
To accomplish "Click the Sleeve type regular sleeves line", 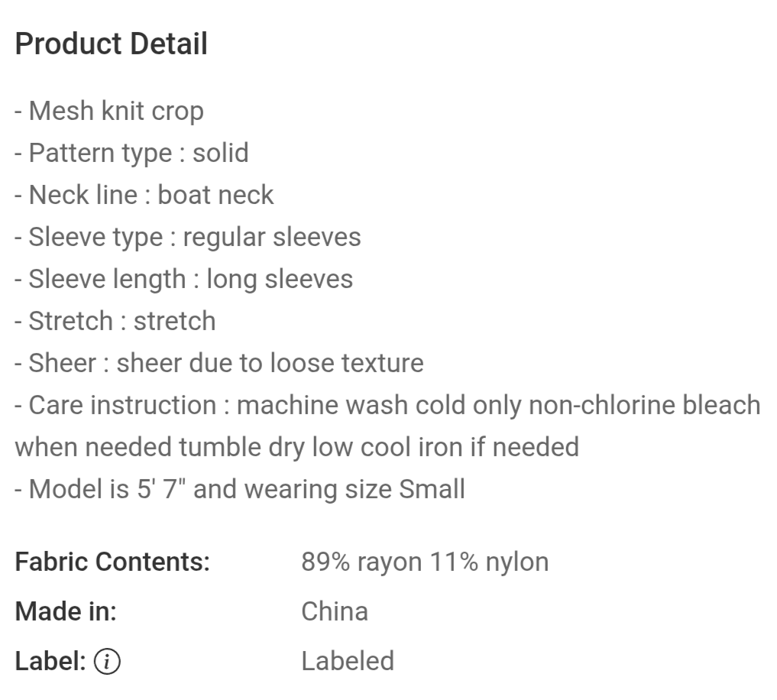I will 188,237.
